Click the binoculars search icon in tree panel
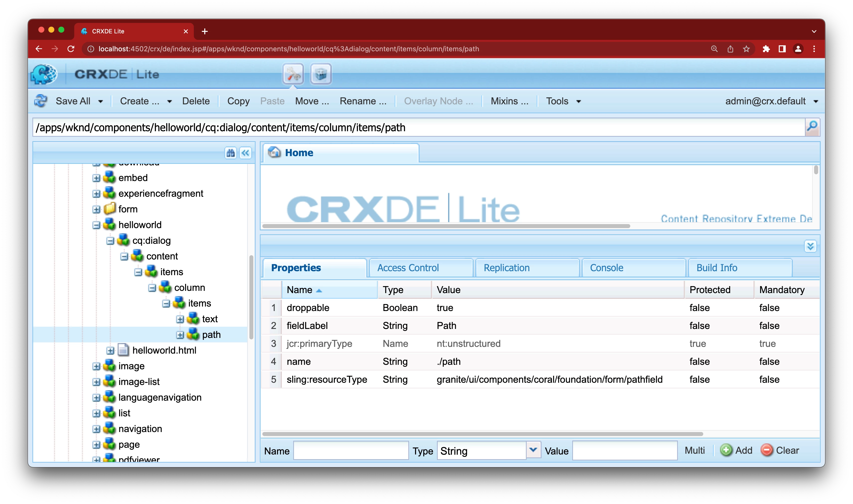 [231, 153]
